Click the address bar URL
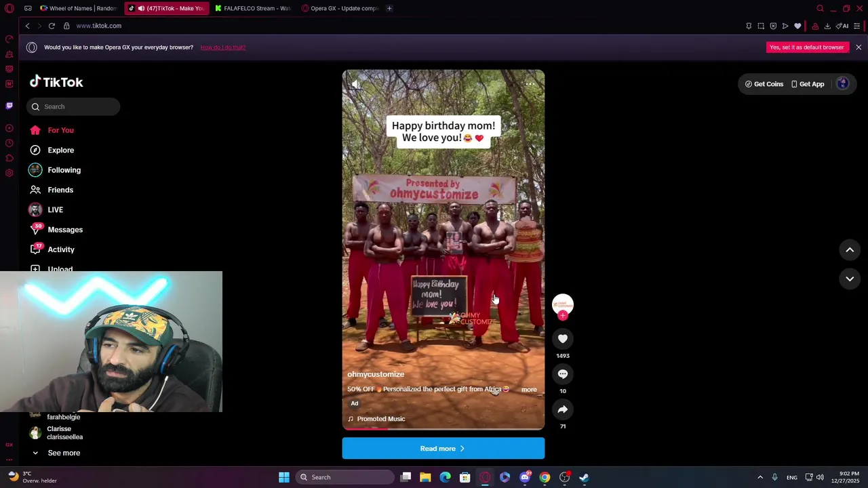The width and height of the screenshot is (868, 488). click(x=99, y=26)
